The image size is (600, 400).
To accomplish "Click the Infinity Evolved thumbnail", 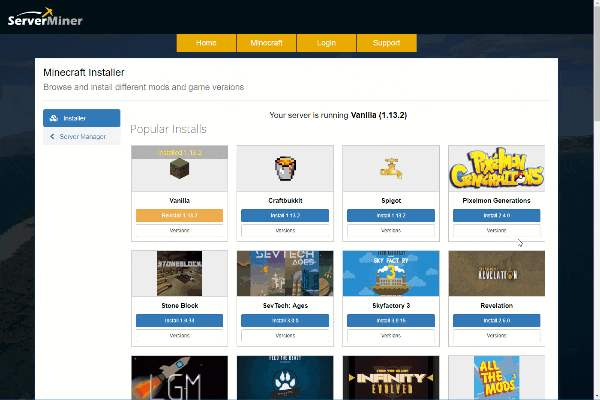I will (x=391, y=378).
